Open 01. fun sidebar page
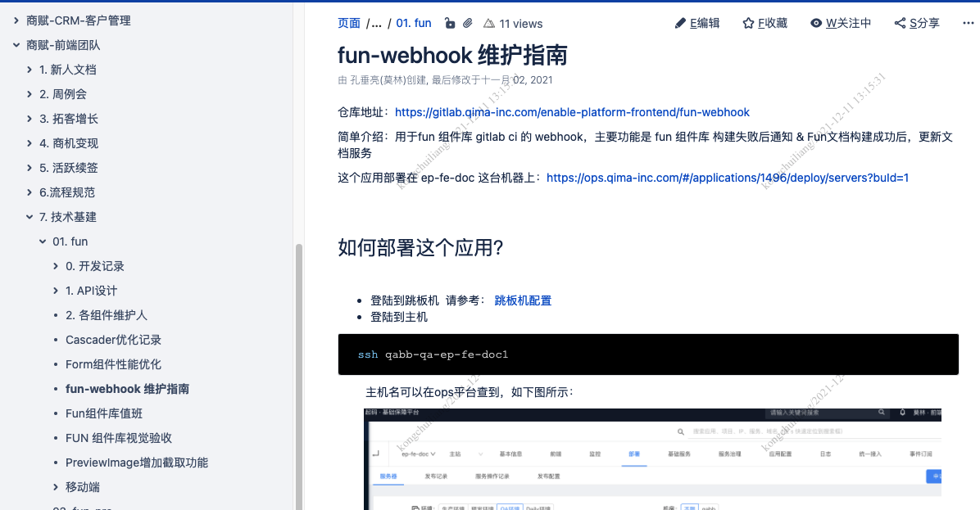 point(70,241)
